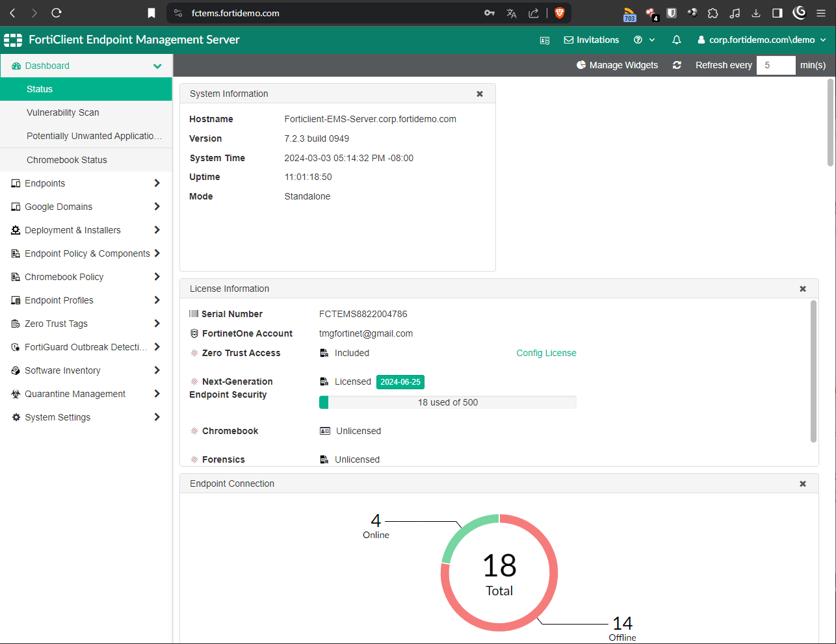Expand FortiGuard Outbreak Detection menu
This screenshot has height=644, width=836.
point(86,347)
